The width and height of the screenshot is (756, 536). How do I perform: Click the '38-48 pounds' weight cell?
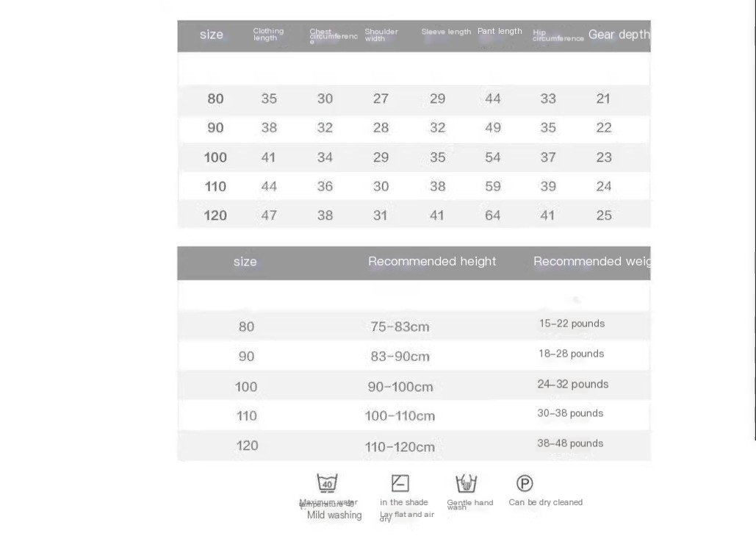point(570,443)
